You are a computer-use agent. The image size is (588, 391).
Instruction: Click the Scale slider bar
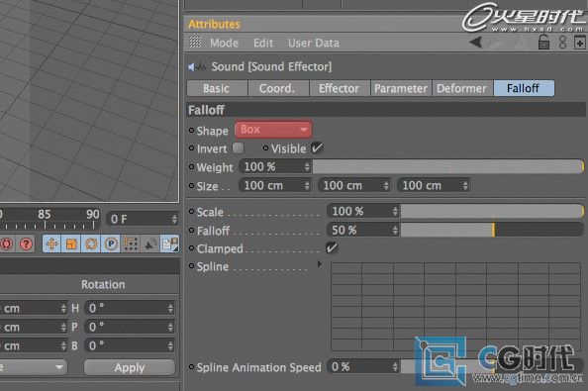(x=492, y=212)
